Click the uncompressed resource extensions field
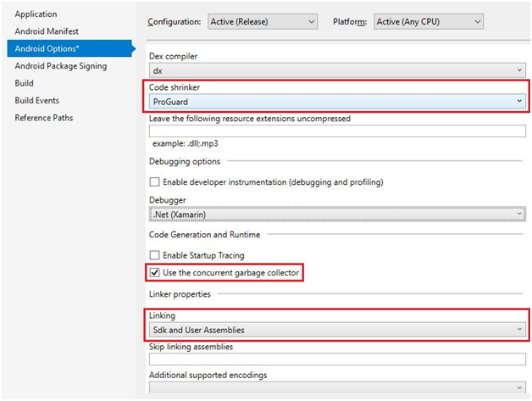Screen dimensions: 532x401 click(x=336, y=131)
